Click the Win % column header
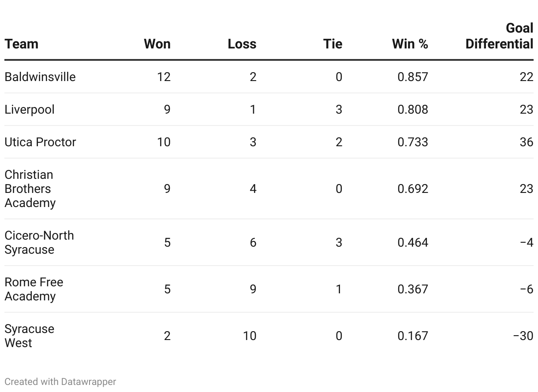This screenshot has width=538, height=392. [410, 44]
